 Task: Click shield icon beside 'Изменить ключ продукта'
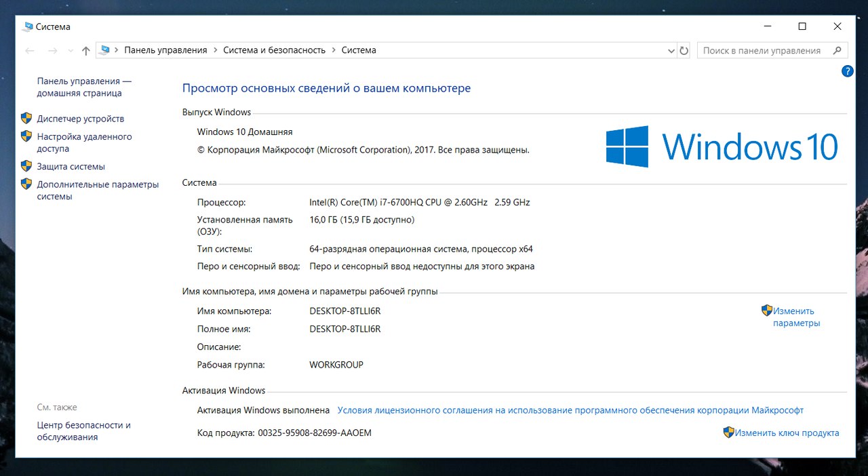click(729, 432)
